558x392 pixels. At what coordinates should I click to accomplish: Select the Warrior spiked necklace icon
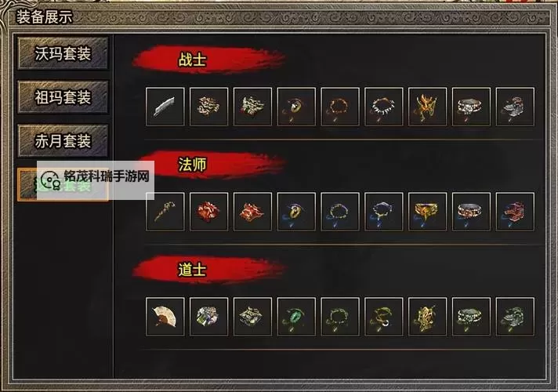(x=384, y=107)
